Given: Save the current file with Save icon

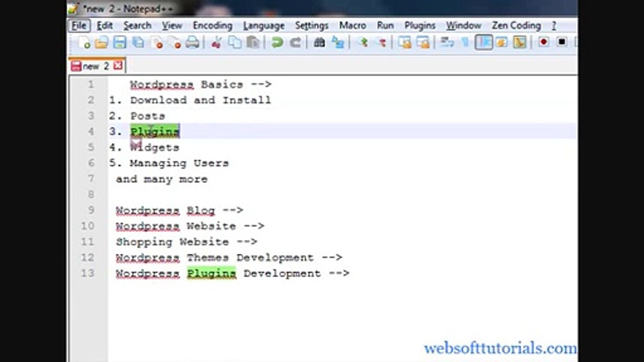Looking at the screenshot, I should tap(120, 43).
